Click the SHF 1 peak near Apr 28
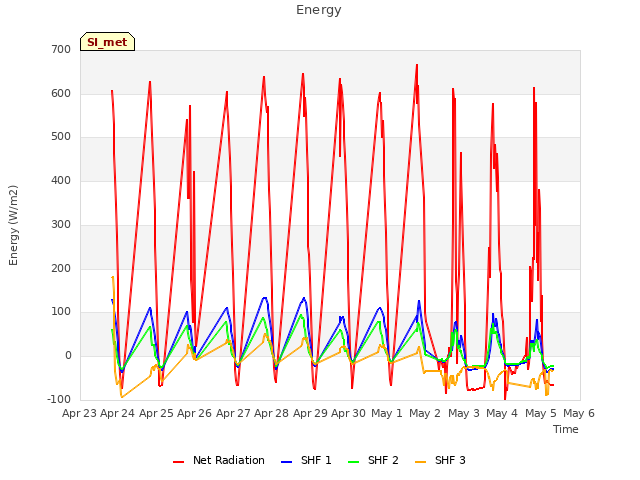 point(264,298)
